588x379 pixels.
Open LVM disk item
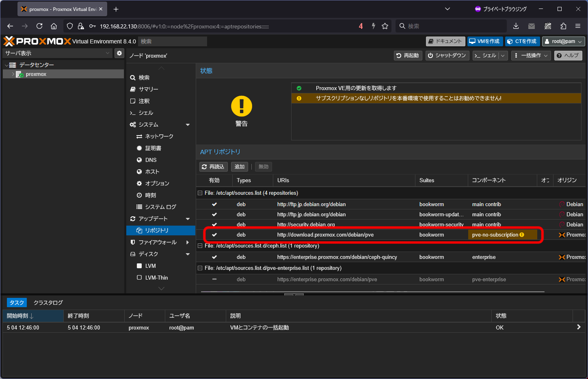pyautogui.click(x=161, y=266)
